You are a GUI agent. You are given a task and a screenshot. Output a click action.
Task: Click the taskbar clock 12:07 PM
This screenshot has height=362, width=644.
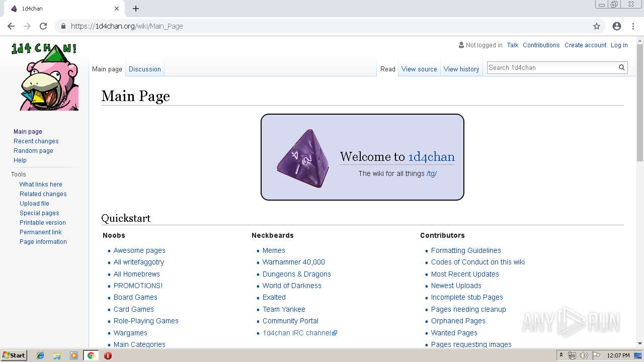coord(618,355)
